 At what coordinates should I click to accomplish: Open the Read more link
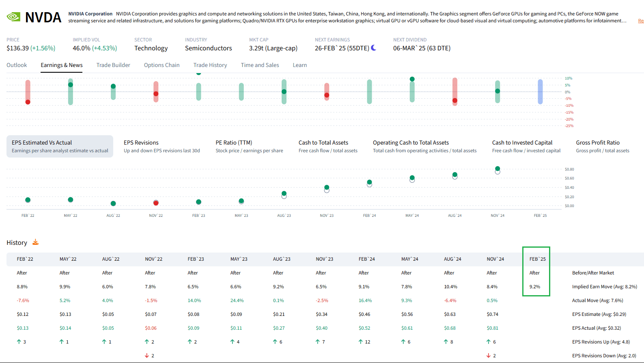pos(641,20)
